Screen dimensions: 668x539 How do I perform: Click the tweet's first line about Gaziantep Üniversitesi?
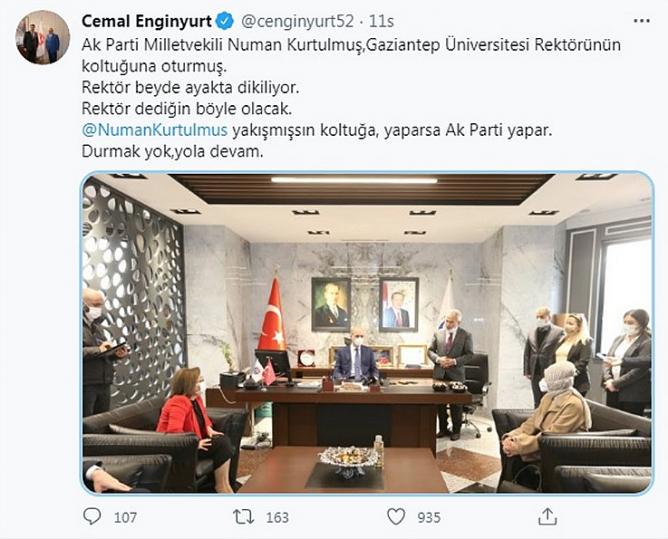(351, 45)
